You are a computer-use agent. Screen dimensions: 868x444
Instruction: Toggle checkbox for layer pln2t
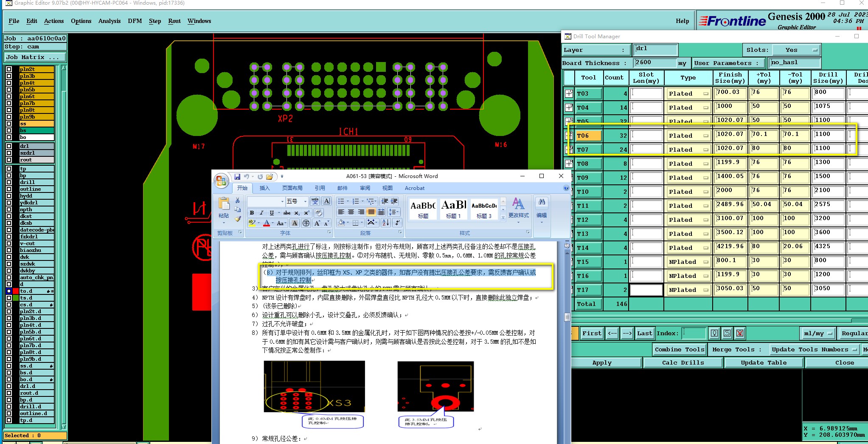[x=9, y=69]
